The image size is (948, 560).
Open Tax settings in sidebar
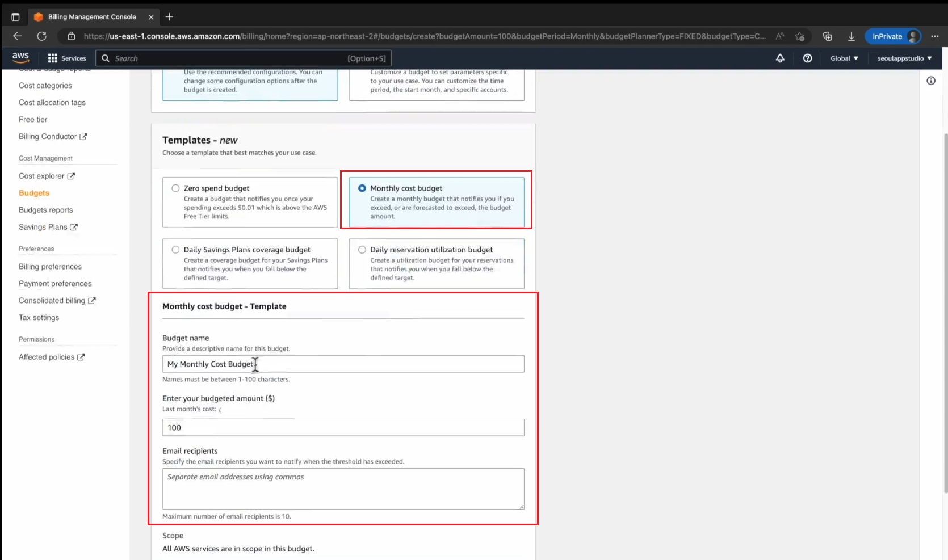[x=39, y=318]
